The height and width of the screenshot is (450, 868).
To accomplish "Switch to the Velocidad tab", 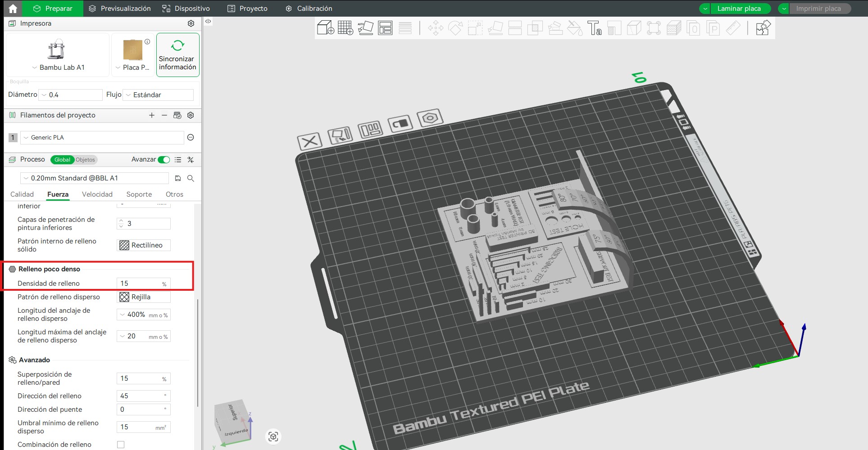I will (97, 194).
